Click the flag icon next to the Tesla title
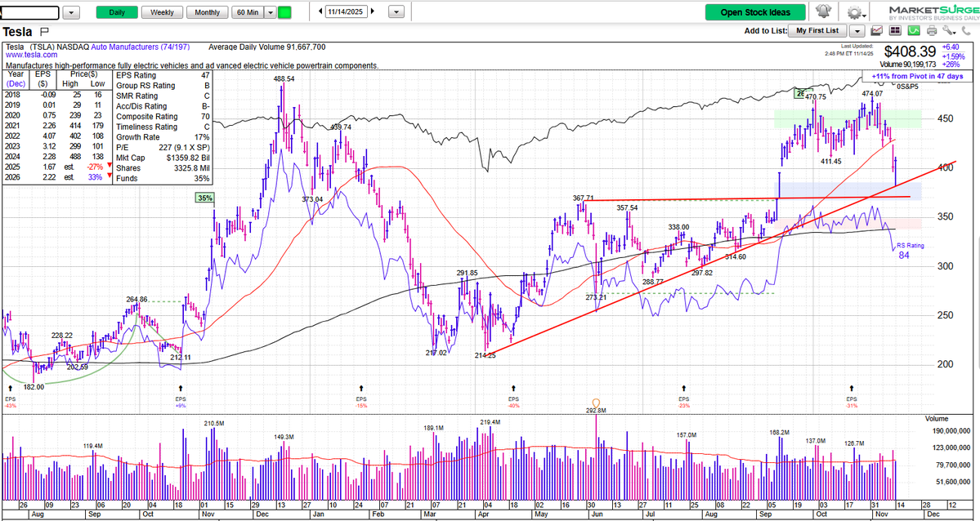This screenshot has width=980, height=521. 43,31
